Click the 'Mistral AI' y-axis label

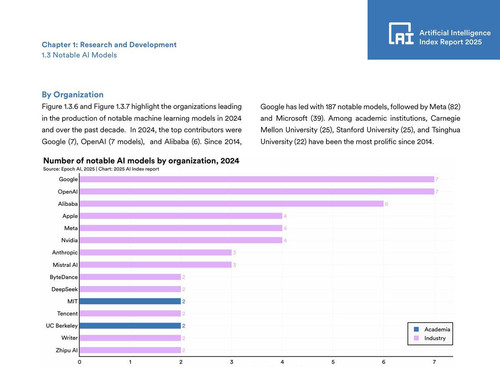[x=65, y=265]
